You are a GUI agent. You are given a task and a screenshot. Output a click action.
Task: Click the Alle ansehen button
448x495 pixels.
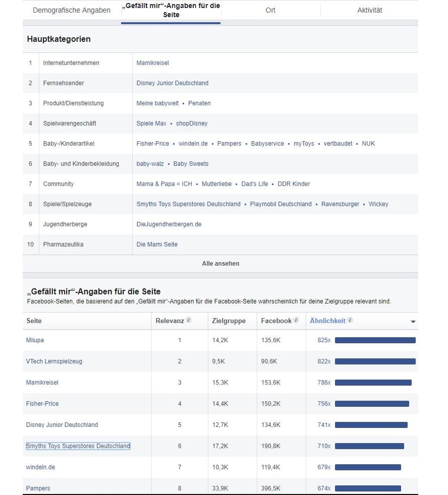click(x=220, y=264)
